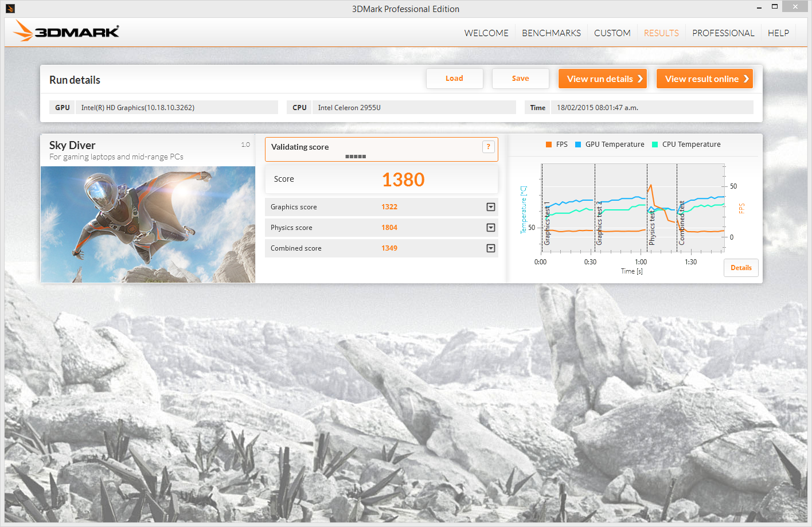
Task: Close the 3DMark window
Action: (795, 6)
